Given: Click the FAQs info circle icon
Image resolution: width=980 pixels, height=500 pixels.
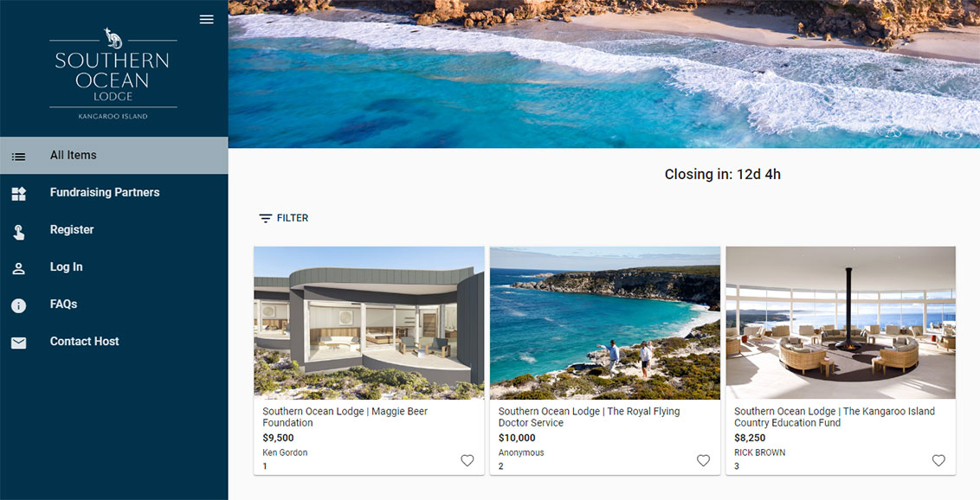Looking at the screenshot, I should (19, 305).
